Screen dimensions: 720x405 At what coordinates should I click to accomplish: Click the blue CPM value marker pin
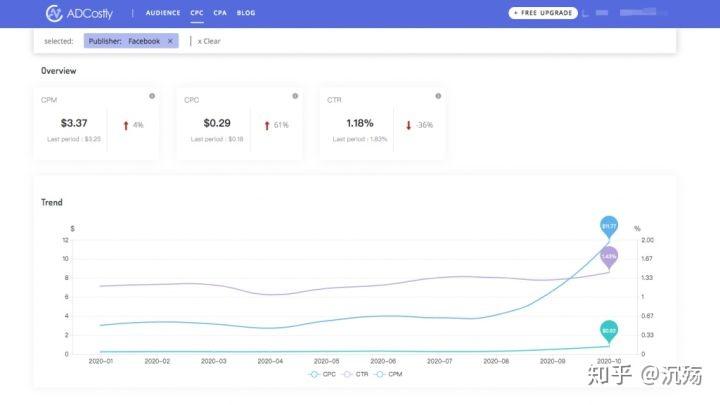(609, 226)
